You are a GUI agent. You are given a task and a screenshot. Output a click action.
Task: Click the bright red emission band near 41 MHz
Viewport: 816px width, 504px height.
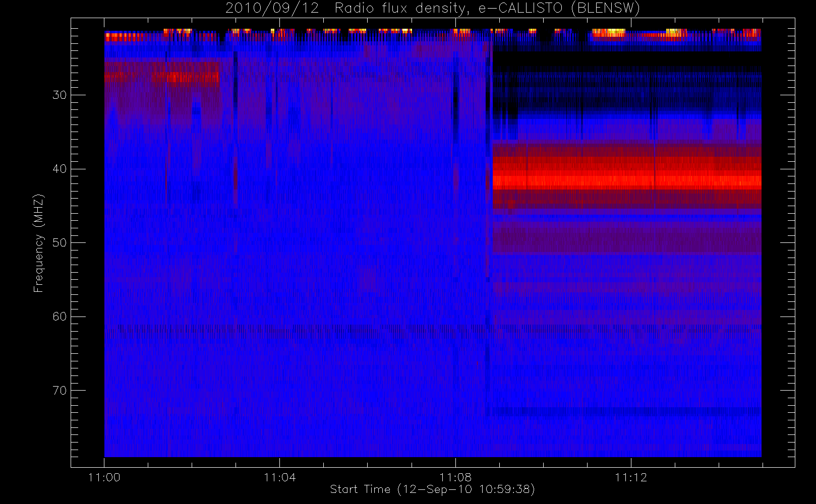pos(627,179)
